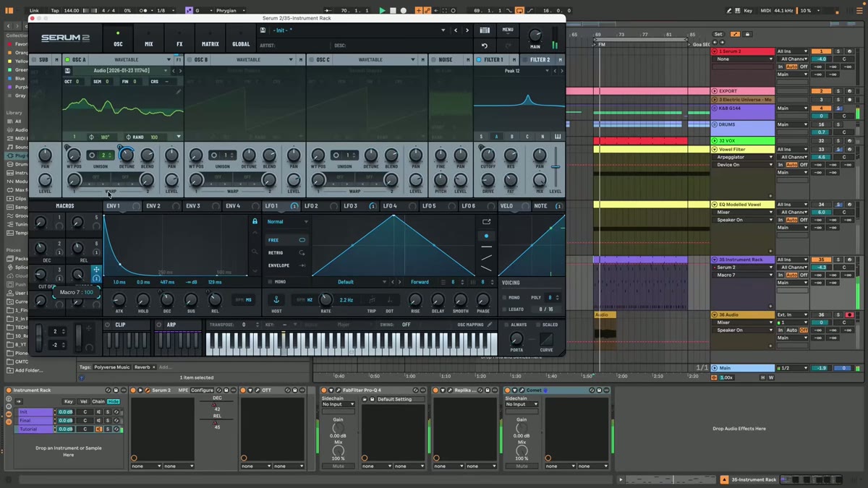Click the FILTER 1 LEVEL slider

tap(556, 168)
